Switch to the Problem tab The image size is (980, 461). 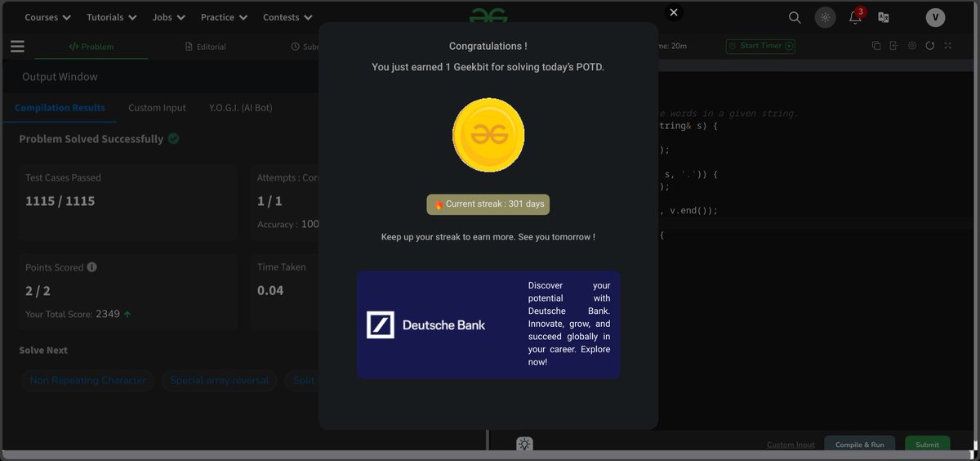point(91,47)
